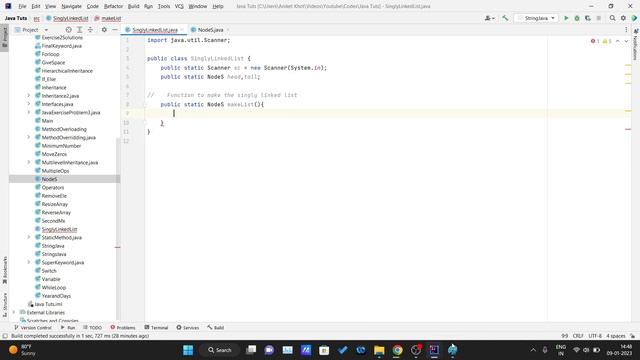Select ReverseArray in project tree

pyautogui.click(x=56, y=212)
